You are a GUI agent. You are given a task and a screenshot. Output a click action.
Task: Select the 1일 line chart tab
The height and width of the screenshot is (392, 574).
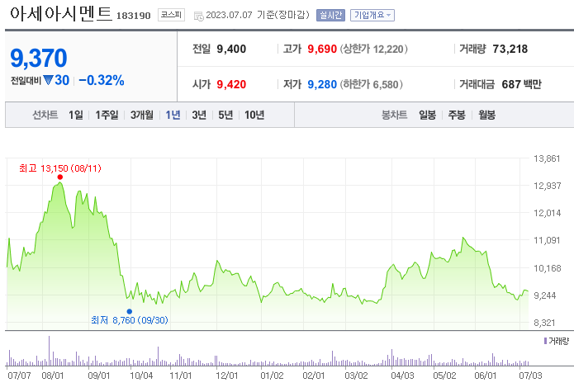tap(76, 115)
